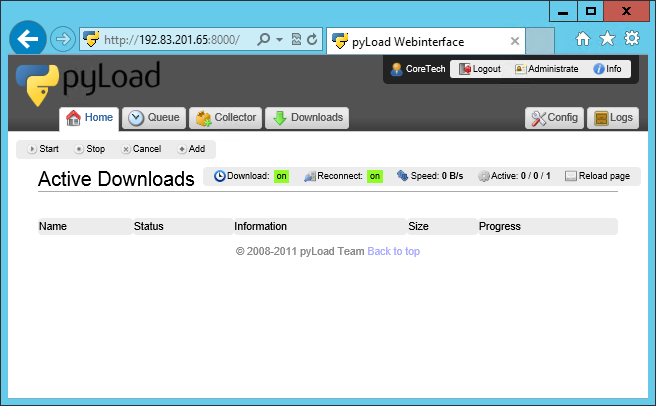Open the Config tab
656x406 pixels.
pos(554,118)
